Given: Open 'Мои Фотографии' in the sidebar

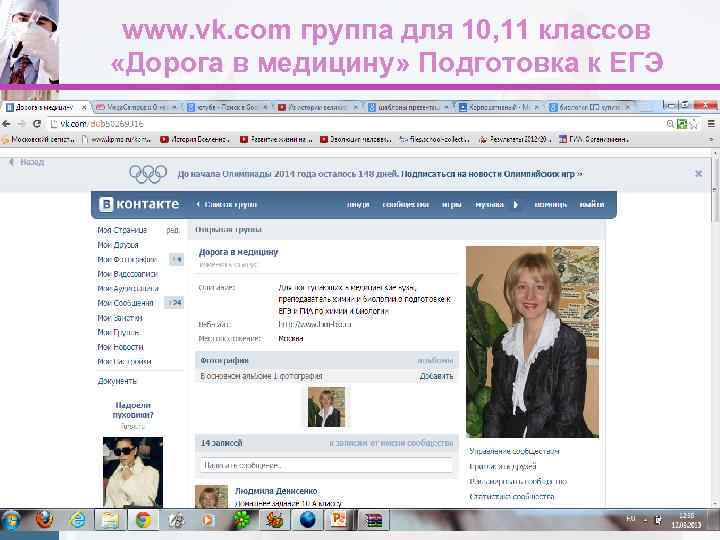Looking at the screenshot, I should [128, 259].
